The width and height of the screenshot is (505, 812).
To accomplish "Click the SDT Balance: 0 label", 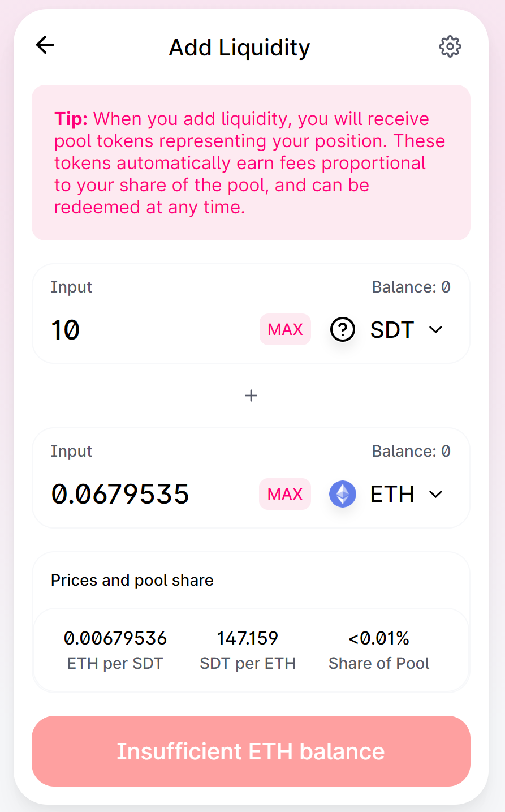I will click(x=411, y=287).
